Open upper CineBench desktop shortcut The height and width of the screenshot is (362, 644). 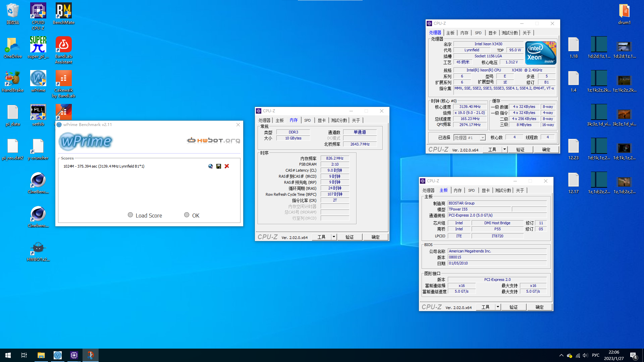(x=38, y=183)
